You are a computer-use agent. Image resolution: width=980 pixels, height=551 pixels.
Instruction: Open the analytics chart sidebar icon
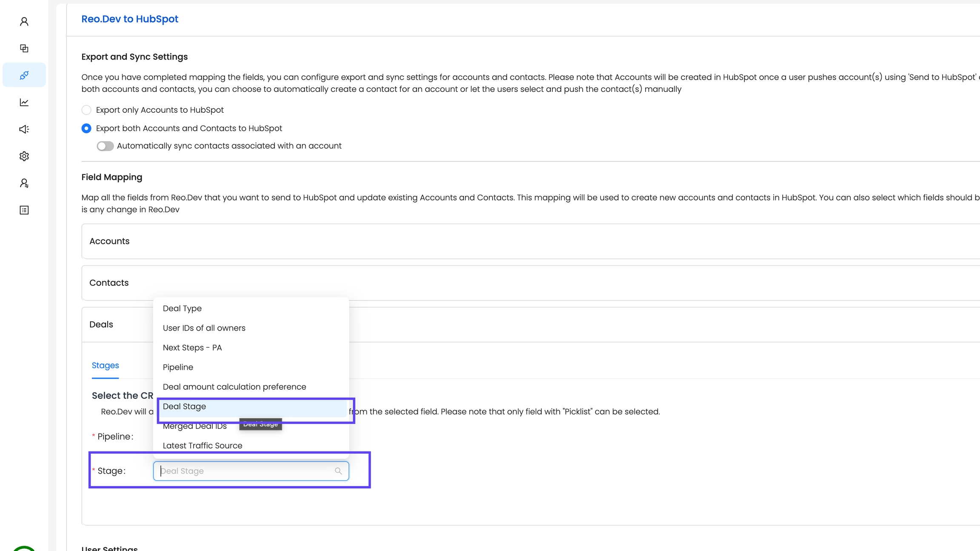tap(24, 102)
